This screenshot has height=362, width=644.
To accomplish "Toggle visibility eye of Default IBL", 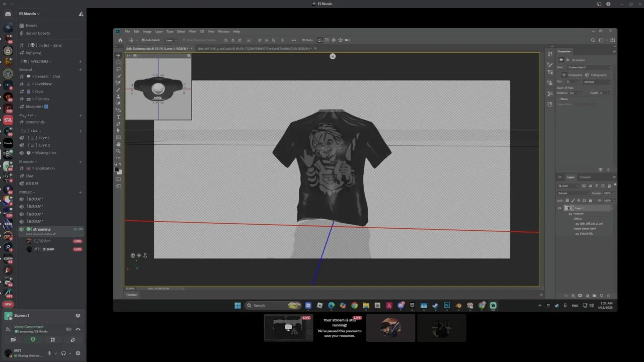I will 577,234.
